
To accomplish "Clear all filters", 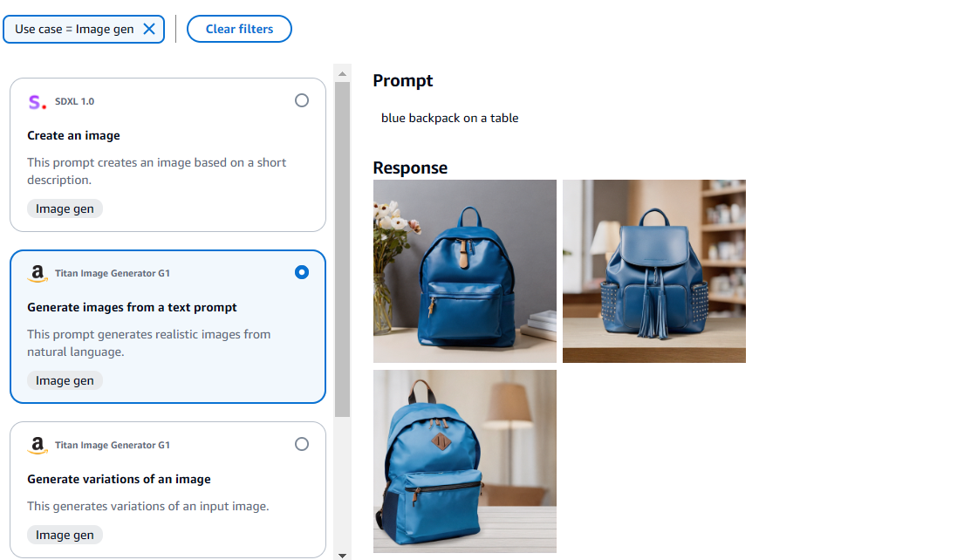I will click(239, 29).
